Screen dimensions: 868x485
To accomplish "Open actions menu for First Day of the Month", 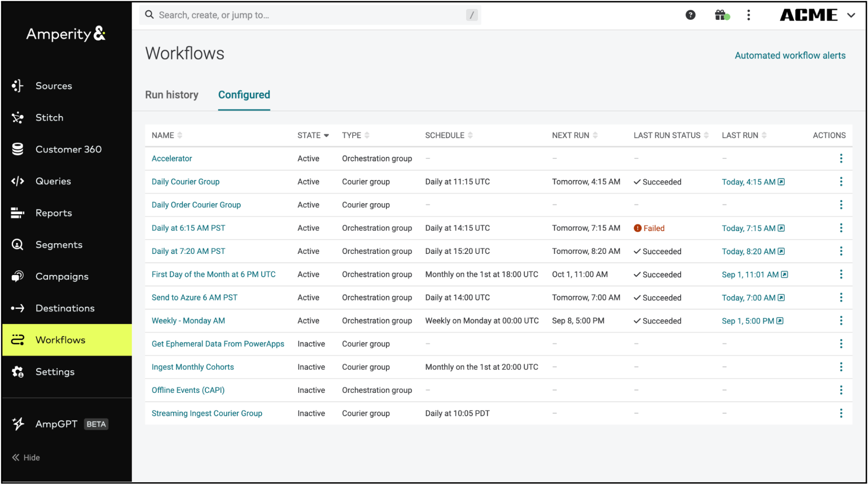I will [x=841, y=274].
